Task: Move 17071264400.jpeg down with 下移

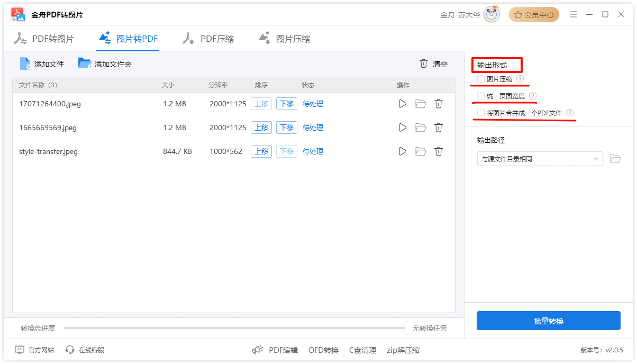Action: 287,104
